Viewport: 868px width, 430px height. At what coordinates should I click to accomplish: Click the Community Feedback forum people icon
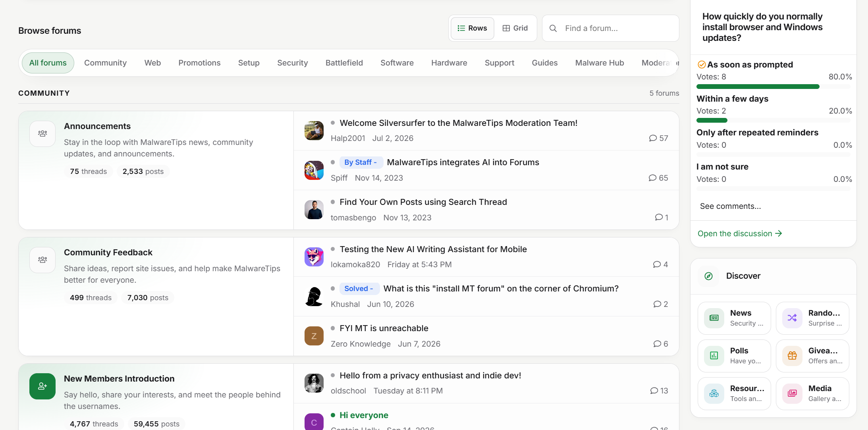pos(42,260)
